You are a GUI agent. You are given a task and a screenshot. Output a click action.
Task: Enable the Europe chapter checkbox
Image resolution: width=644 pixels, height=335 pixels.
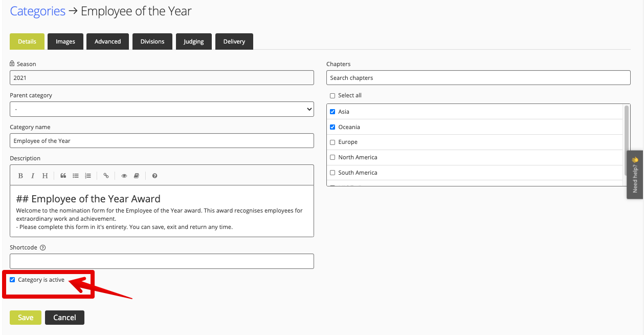point(332,142)
